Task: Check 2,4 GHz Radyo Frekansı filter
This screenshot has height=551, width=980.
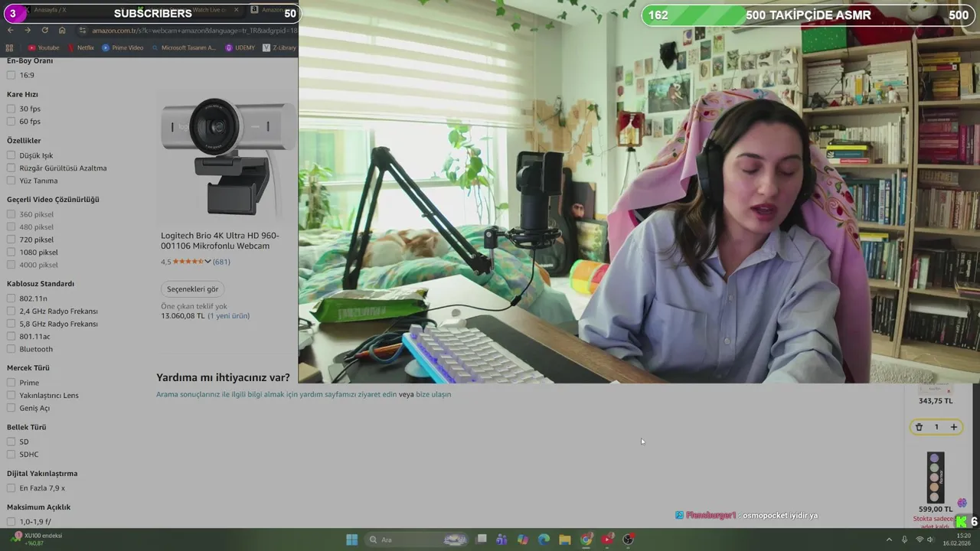Action: pos(11,311)
